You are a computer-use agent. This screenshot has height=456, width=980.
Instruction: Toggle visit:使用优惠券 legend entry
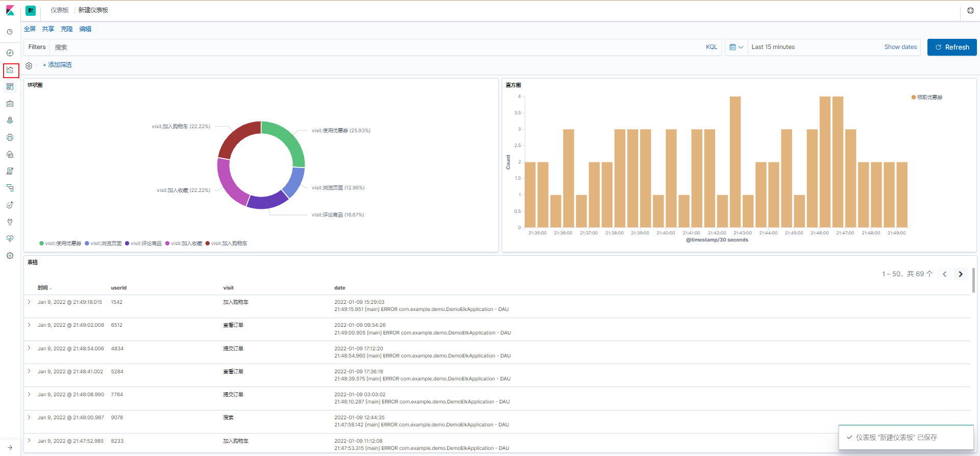60,244
